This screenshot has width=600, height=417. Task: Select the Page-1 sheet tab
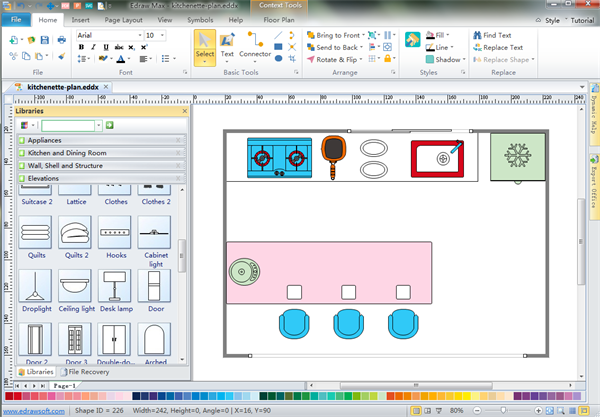pos(64,386)
